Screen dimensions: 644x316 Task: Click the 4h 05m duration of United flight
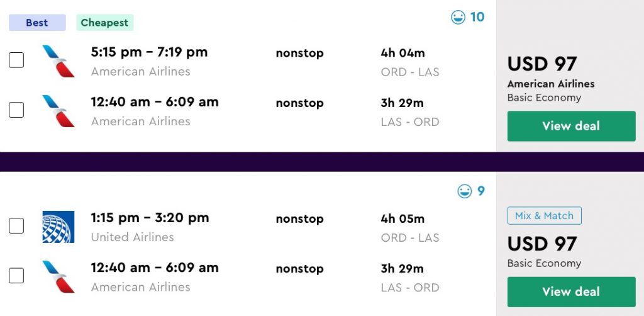click(x=402, y=219)
